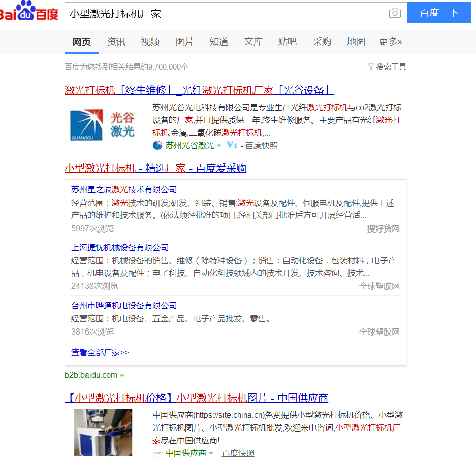Click the 搜好货网 source label

pos(383,229)
